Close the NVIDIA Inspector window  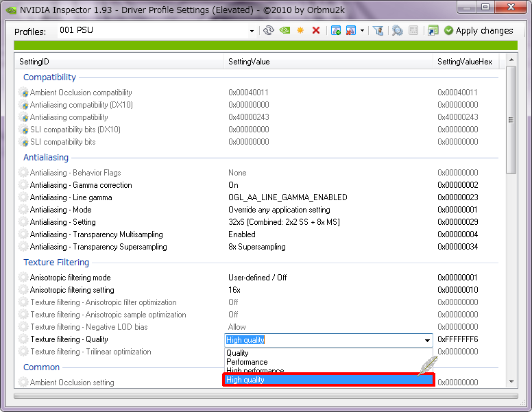(511, 8)
